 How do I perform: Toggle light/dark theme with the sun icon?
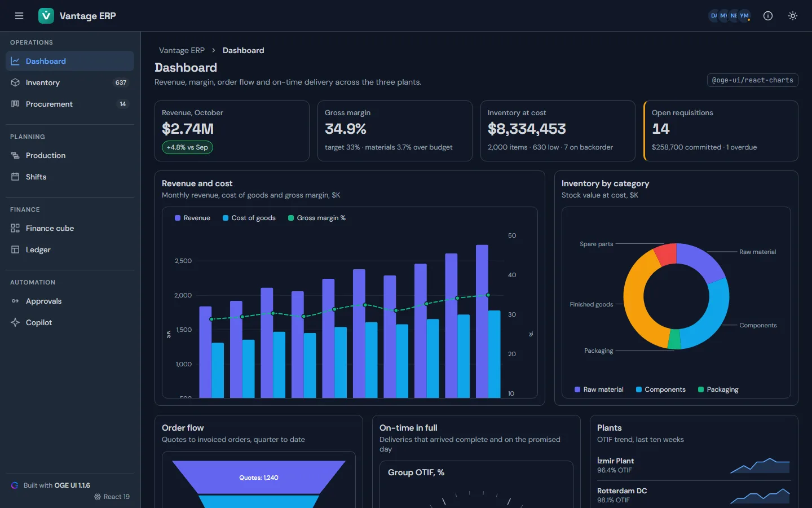pyautogui.click(x=793, y=16)
